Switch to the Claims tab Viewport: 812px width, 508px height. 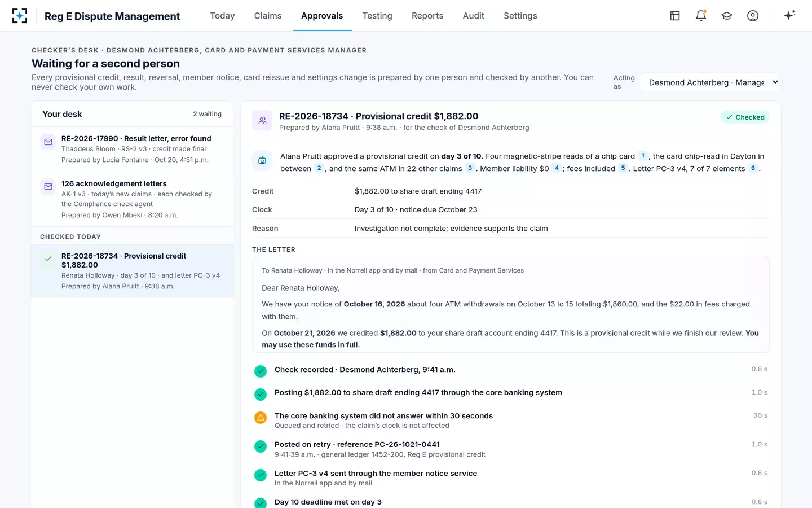click(x=268, y=16)
